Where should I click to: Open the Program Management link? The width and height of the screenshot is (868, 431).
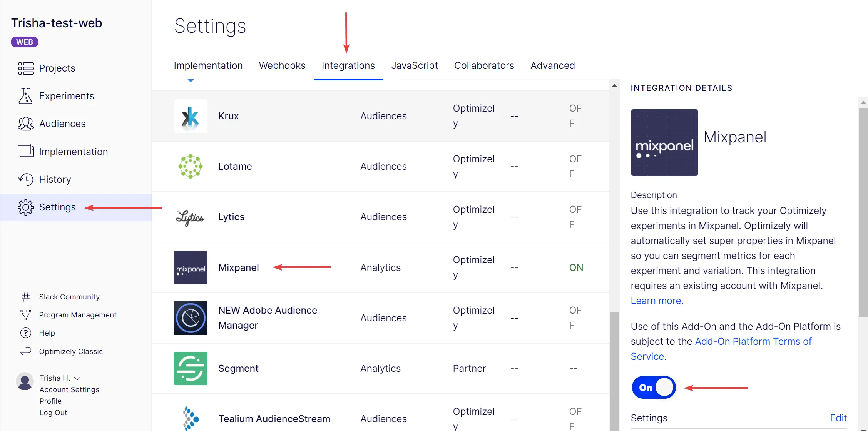pyautogui.click(x=78, y=315)
